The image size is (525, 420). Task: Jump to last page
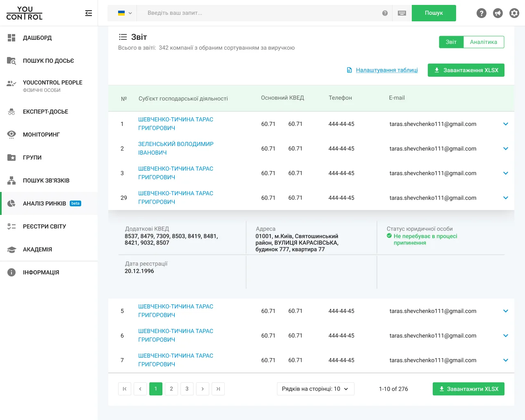click(x=218, y=389)
